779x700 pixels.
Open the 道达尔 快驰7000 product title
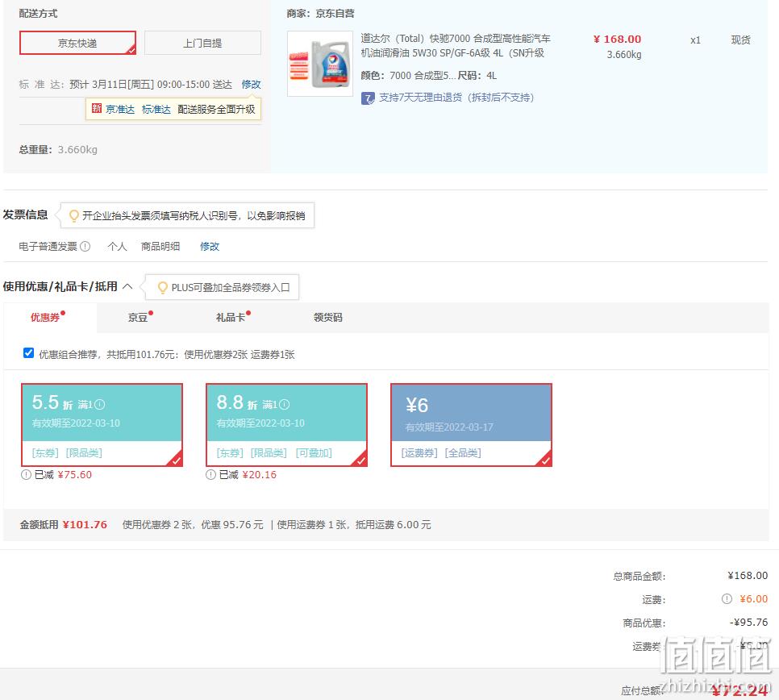(x=456, y=46)
